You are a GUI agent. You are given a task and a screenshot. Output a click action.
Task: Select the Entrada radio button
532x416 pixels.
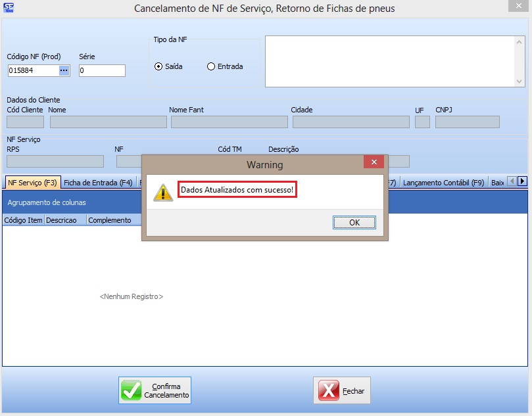point(211,66)
